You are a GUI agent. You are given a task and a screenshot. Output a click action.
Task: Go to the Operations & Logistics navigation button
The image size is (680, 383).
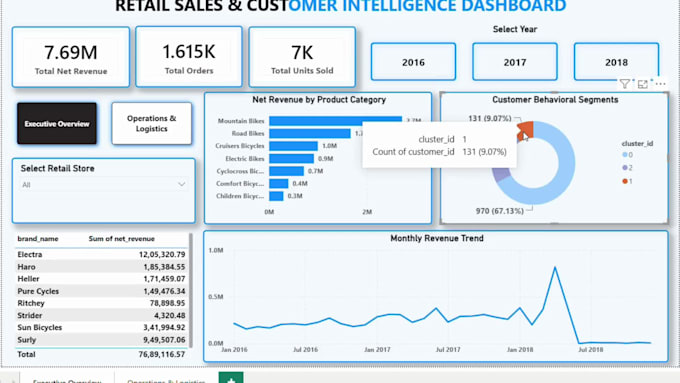coord(151,124)
